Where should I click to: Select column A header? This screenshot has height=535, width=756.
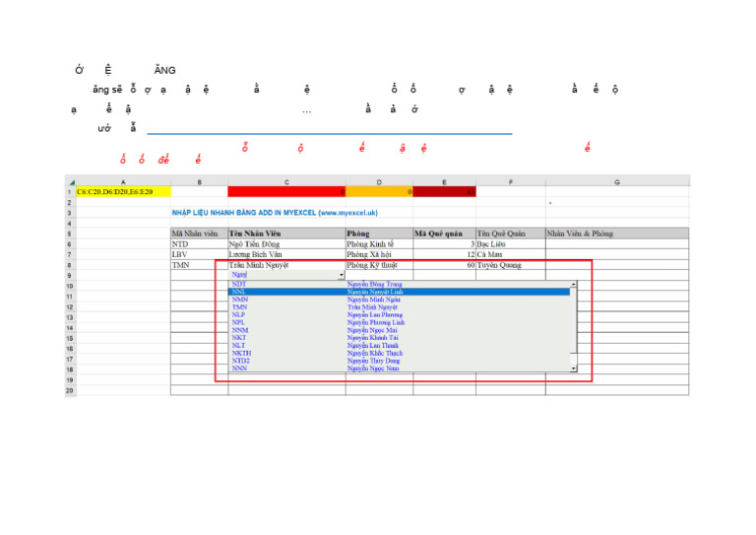[123, 182]
